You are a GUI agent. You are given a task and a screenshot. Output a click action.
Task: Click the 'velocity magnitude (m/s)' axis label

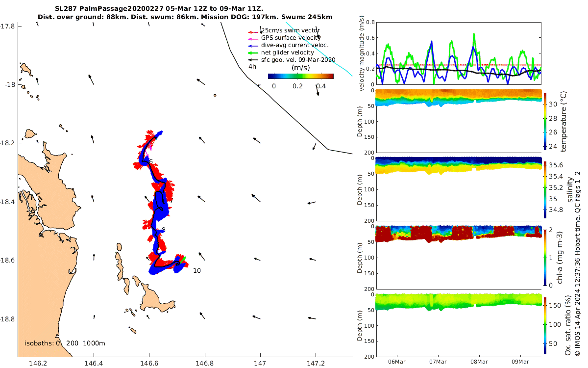click(x=363, y=53)
